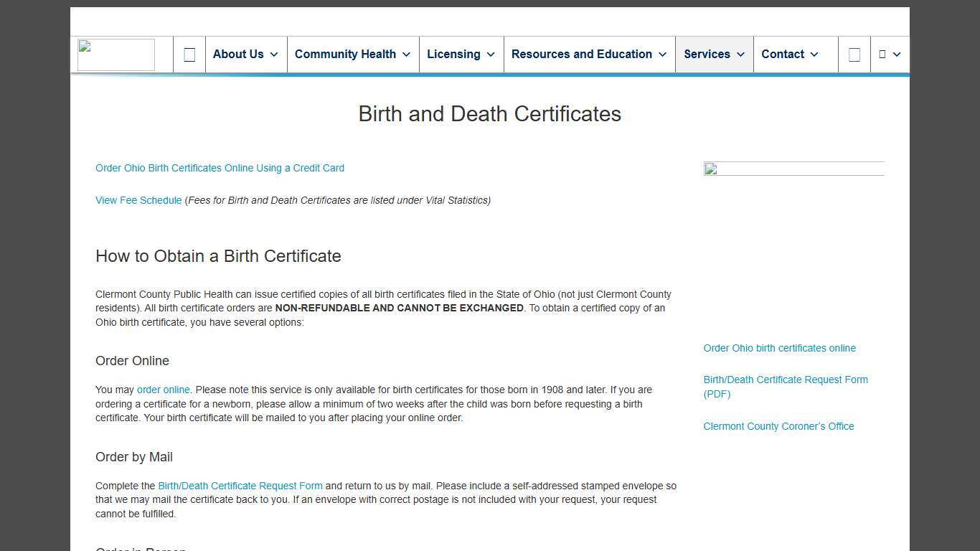Expand the Resources and Education chevron
980x551 pixels.
pyautogui.click(x=661, y=55)
